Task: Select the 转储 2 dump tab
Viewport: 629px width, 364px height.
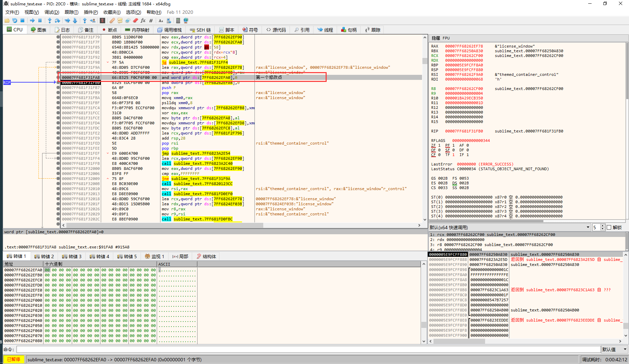Action: click(x=44, y=256)
